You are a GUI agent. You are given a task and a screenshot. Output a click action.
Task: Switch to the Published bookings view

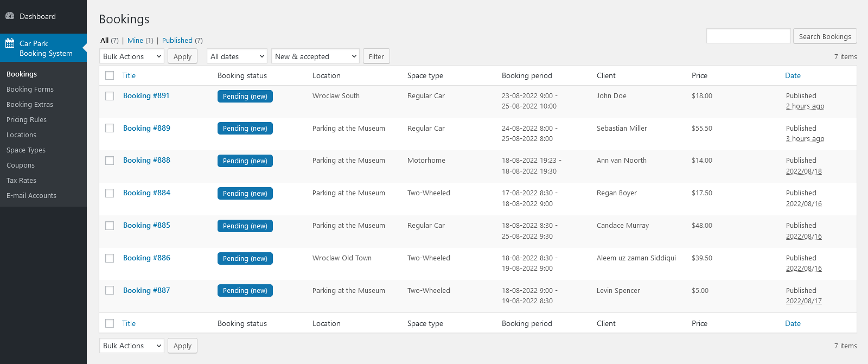177,41
